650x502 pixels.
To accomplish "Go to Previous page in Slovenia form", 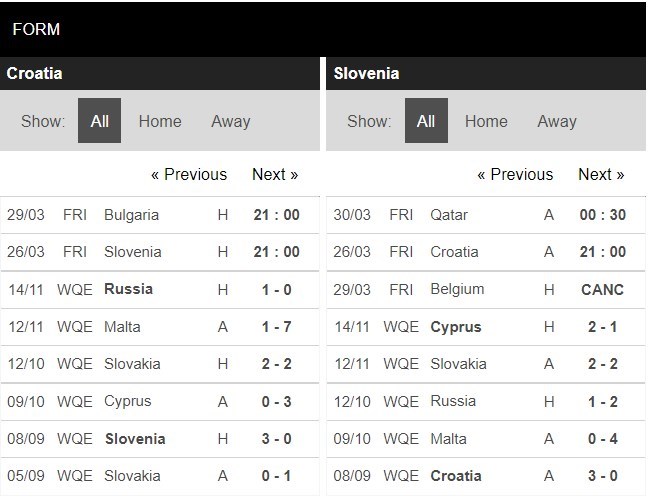I will point(515,174).
